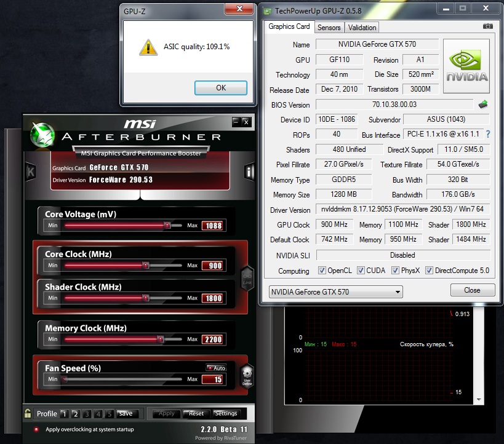This screenshot has width=504, height=444.
Task: Uncheck the PhysX checkbox
Action: click(395, 271)
